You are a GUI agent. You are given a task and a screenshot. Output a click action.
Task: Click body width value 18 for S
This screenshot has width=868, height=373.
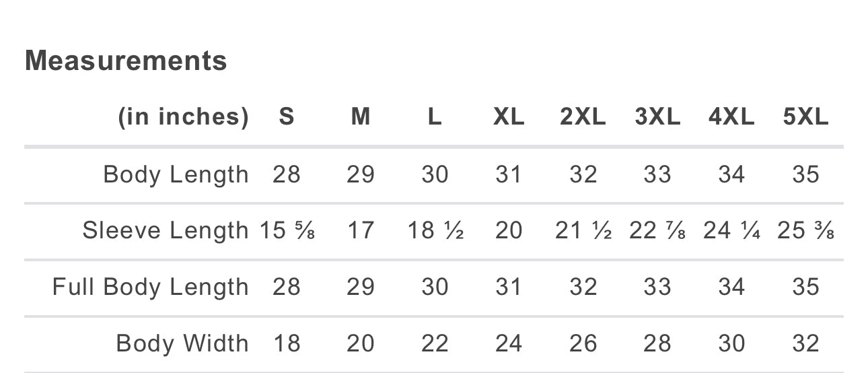287,343
